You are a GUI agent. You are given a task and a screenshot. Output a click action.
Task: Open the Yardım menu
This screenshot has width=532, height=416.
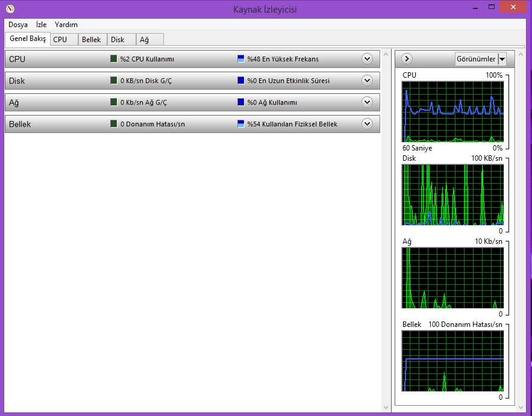click(66, 25)
